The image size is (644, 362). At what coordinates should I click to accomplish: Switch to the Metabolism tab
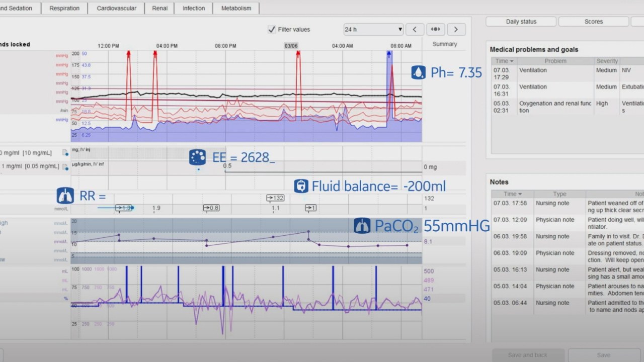click(x=236, y=8)
